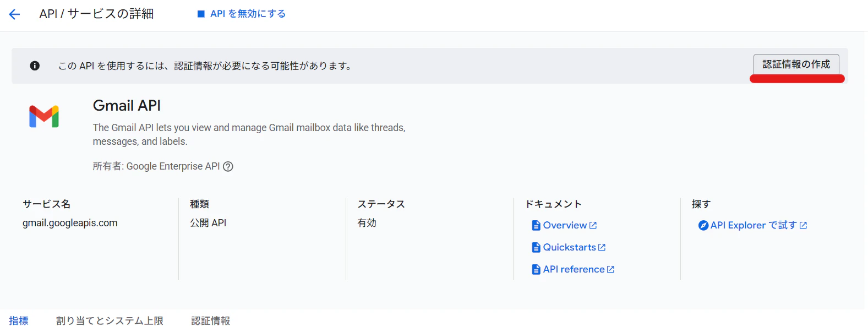The width and height of the screenshot is (868, 332).
Task: Click the '探す' section label
Action: 701,204
